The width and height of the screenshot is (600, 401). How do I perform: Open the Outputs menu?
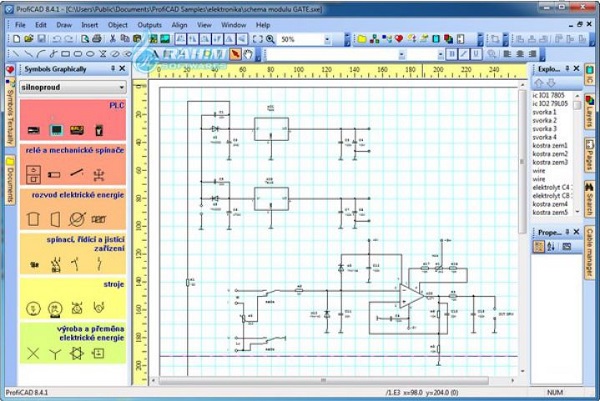click(x=149, y=25)
